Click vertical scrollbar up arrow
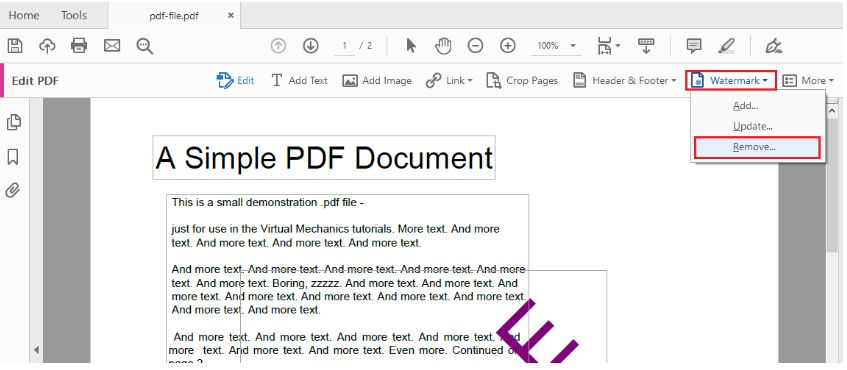 pos(832,110)
